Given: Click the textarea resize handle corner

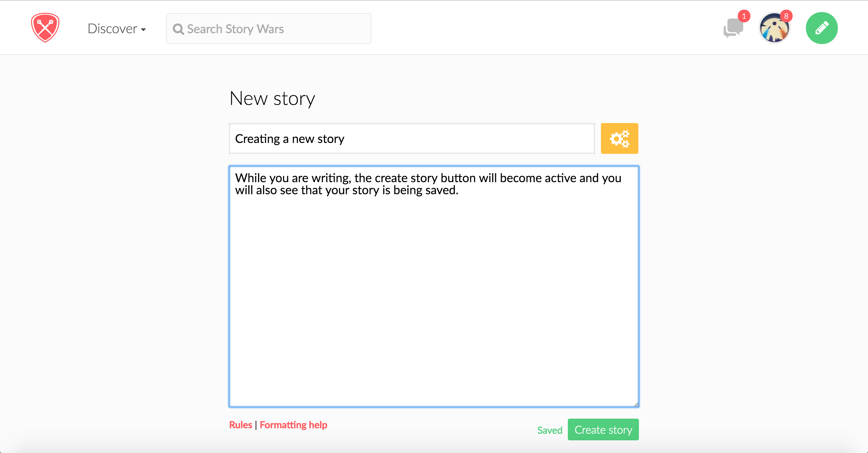Looking at the screenshot, I should pyautogui.click(x=636, y=404).
